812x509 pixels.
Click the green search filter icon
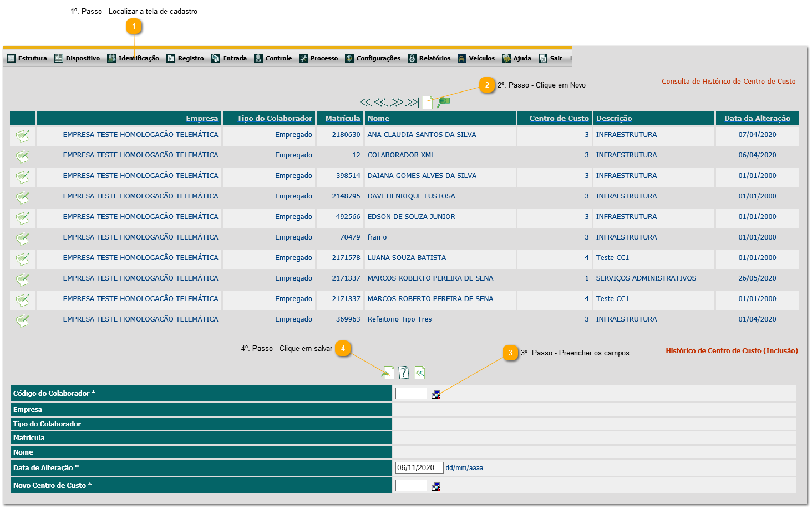tap(443, 102)
